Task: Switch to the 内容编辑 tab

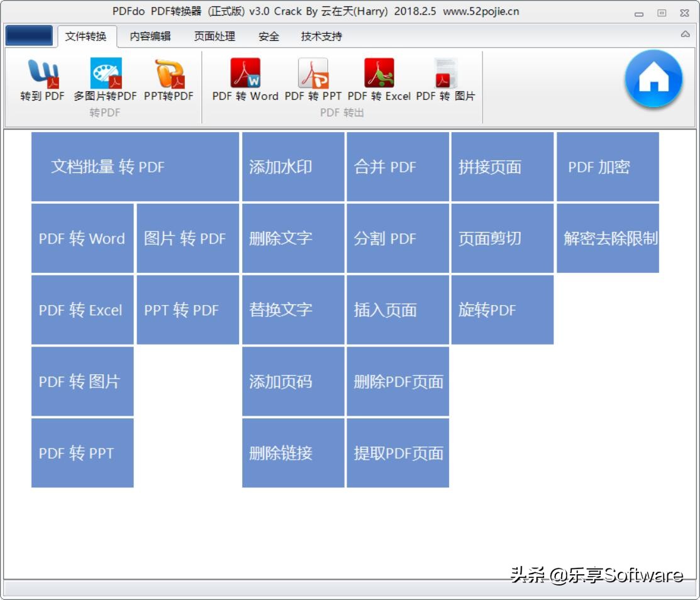Action: pyautogui.click(x=149, y=36)
